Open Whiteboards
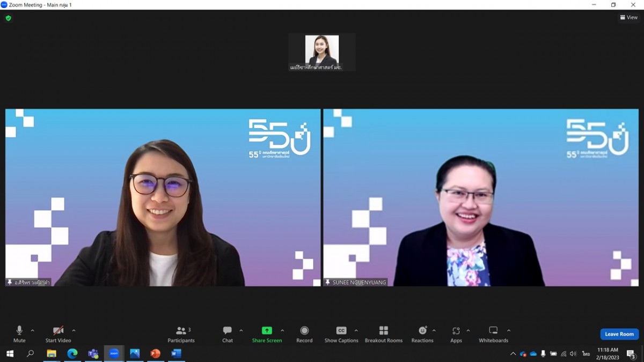644x362 pixels. click(493, 334)
